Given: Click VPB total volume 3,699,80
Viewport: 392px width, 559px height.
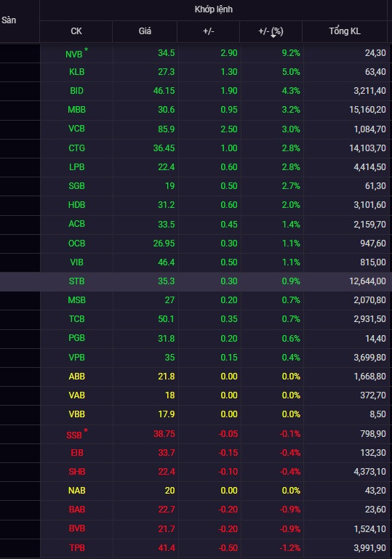Looking at the screenshot, I should [369, 357].
